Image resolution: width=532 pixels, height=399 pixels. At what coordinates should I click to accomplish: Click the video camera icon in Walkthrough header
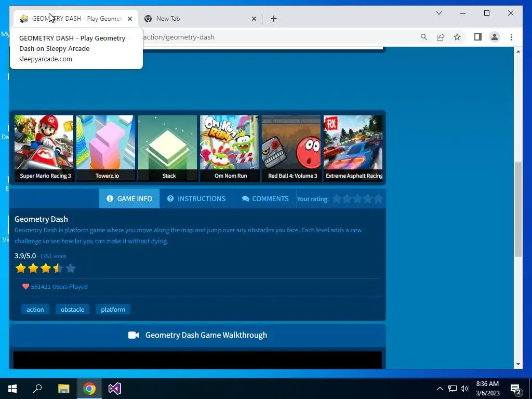click(134, 335)
